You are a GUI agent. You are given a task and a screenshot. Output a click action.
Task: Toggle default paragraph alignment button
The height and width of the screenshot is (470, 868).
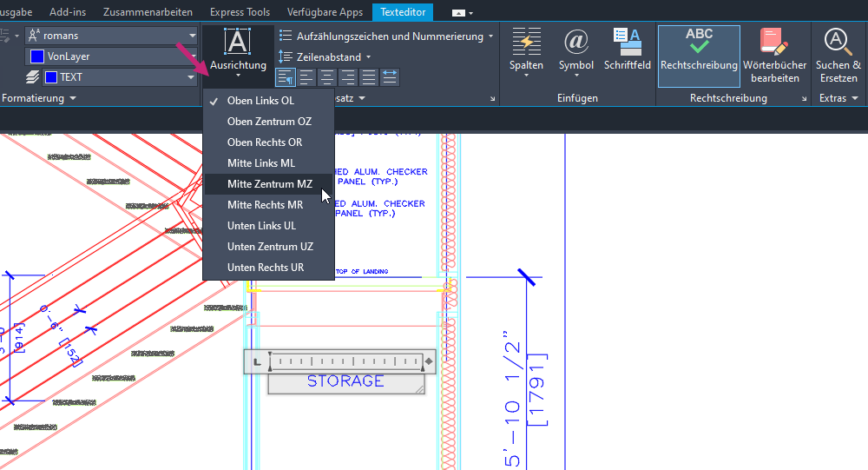(286, 77)
